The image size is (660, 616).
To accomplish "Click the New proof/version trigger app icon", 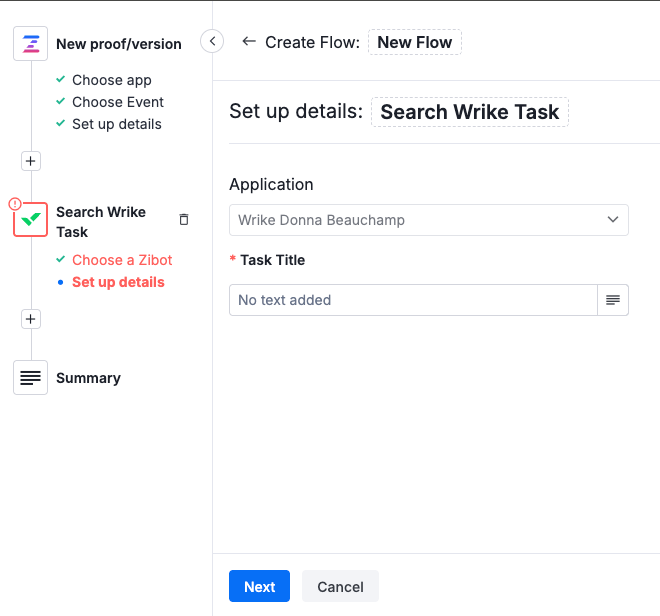I will tap(30, 44).
